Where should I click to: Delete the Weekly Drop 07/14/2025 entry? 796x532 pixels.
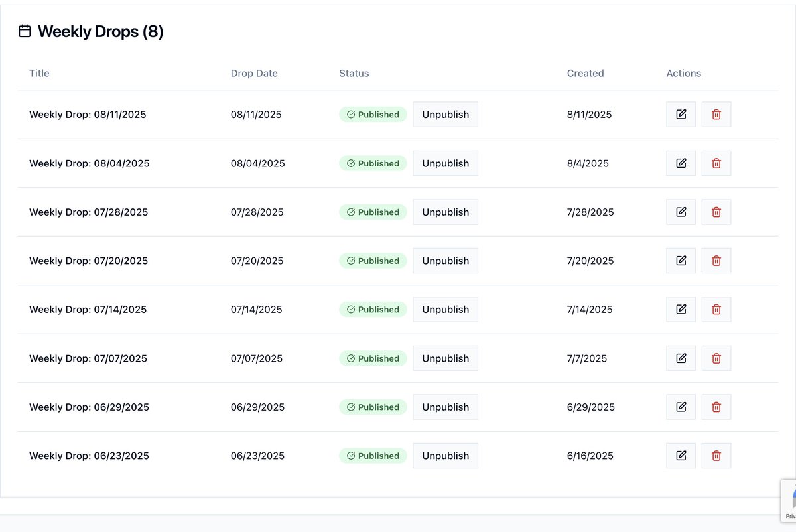tap(716, 310)
